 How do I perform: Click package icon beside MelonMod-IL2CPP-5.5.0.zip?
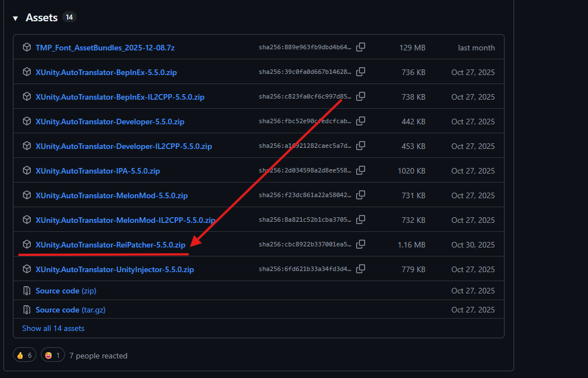click(x=27, y=220)
